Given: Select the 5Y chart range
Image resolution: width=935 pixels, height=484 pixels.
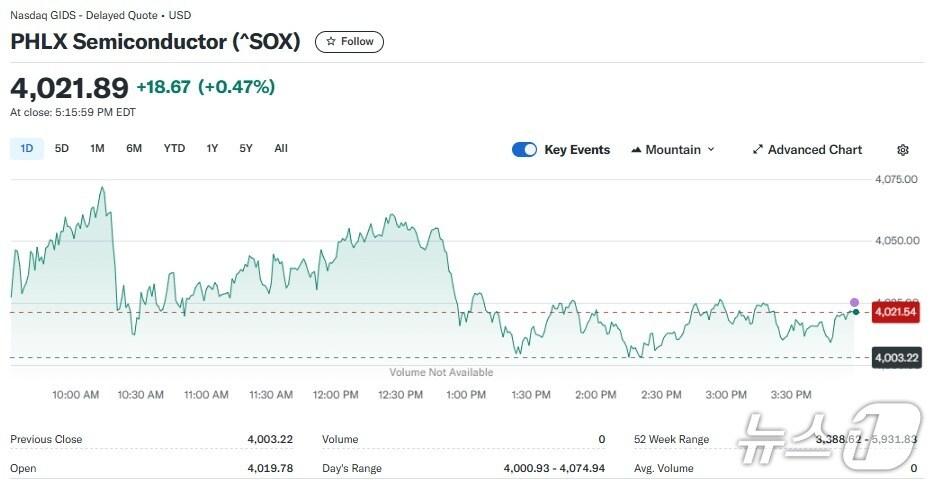Looking at the screenshot, I should click(x=246, y=149).
